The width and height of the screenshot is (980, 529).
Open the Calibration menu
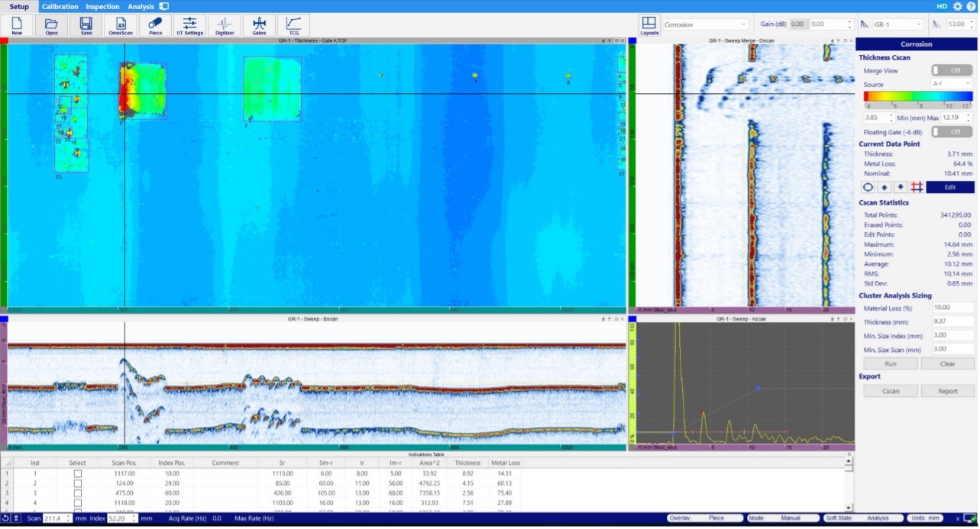60,6
